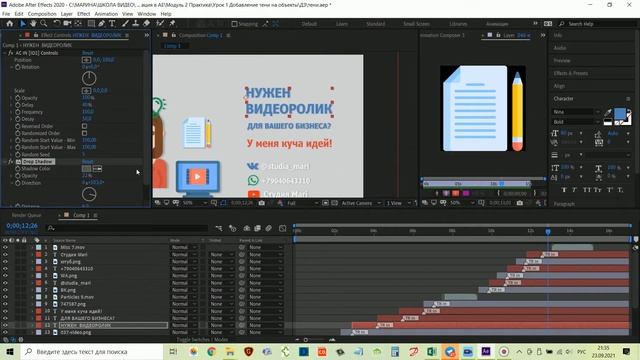
Task: Open the File menu
Action: click(6, 14)
